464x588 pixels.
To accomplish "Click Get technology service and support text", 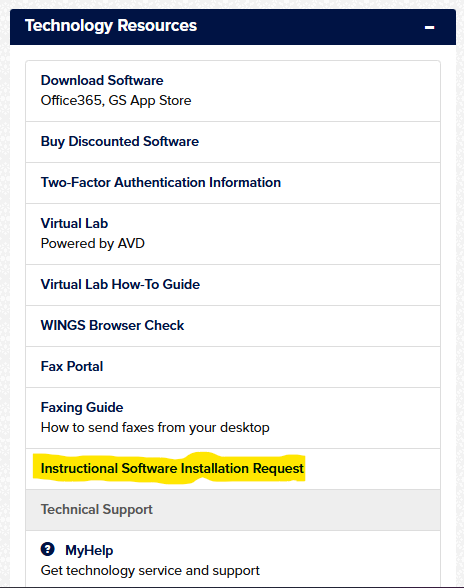I will point(150,570).
